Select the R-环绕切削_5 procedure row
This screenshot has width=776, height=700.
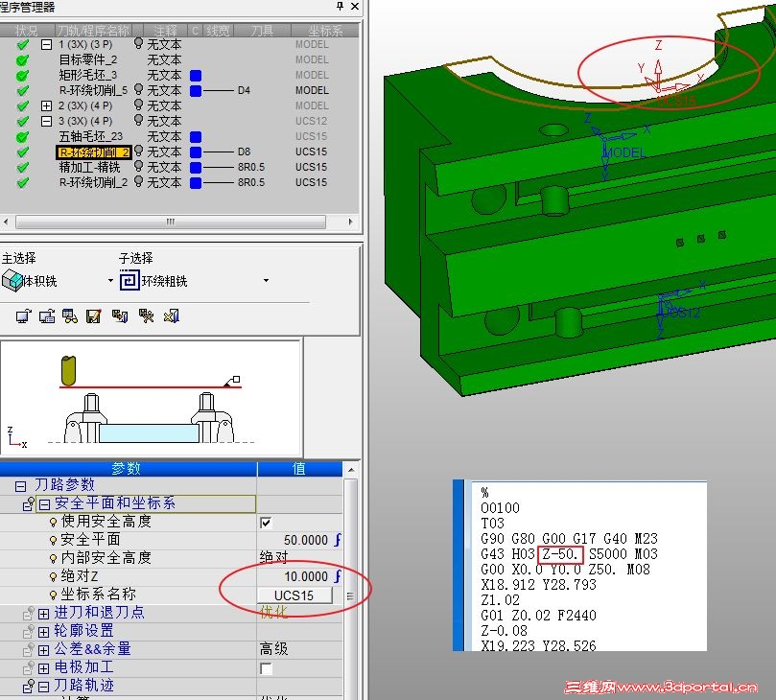[x=93, y=90]
